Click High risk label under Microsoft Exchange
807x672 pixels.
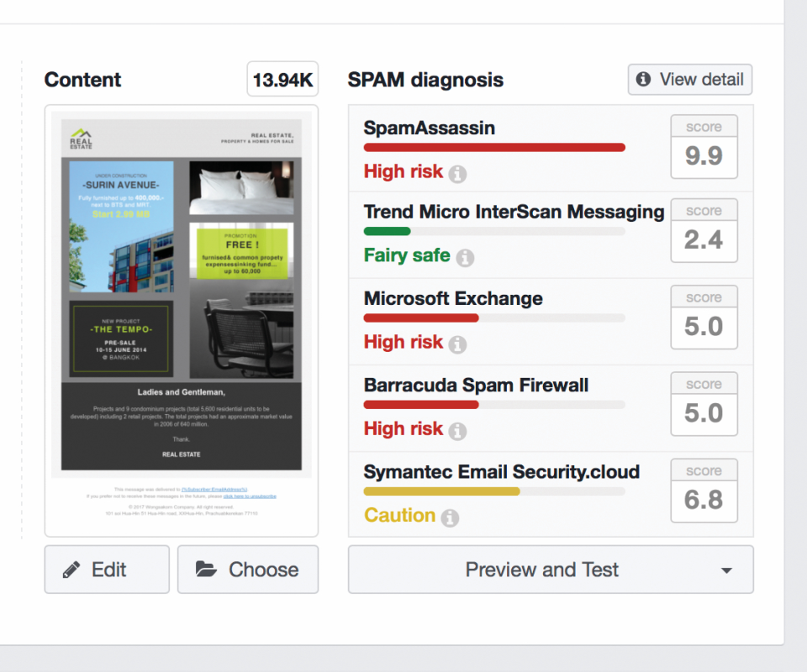[x=403, y=342]
